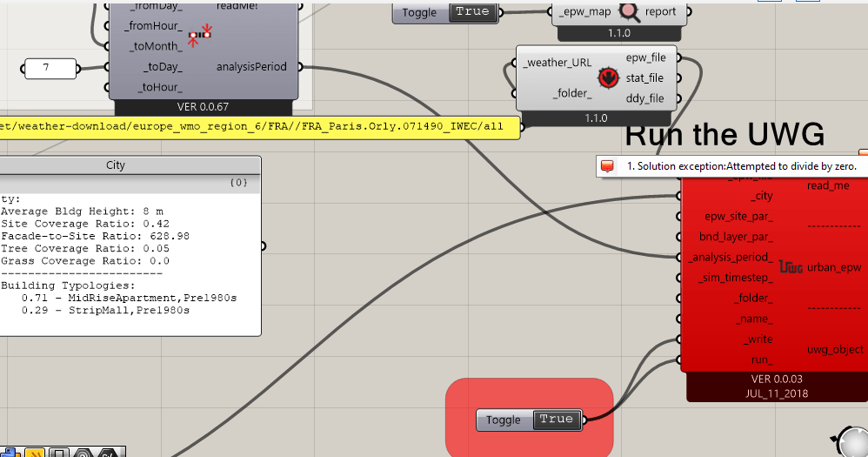Viewport: 868px width, 457px height.
Task: Click the 1.1.0 label under weather download component
Action: [x=596, y=118]
